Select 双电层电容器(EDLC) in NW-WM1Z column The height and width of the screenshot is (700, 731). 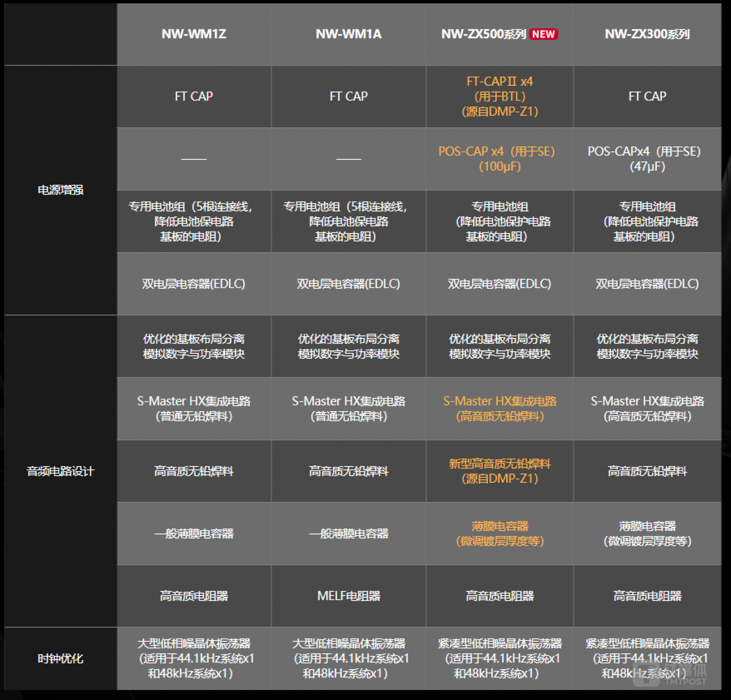coord(194,284)
